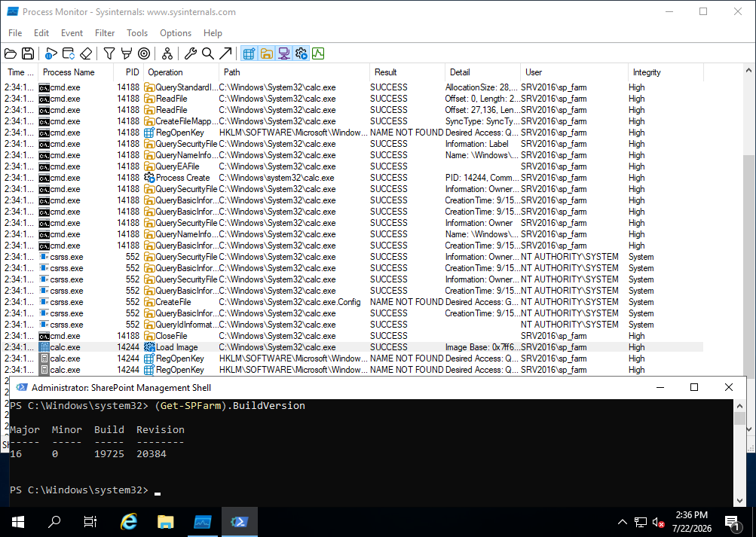Click the muted volume tray icon
Image resolution: width=756 pixels, height=537 pixels.
tap(658, 522)
